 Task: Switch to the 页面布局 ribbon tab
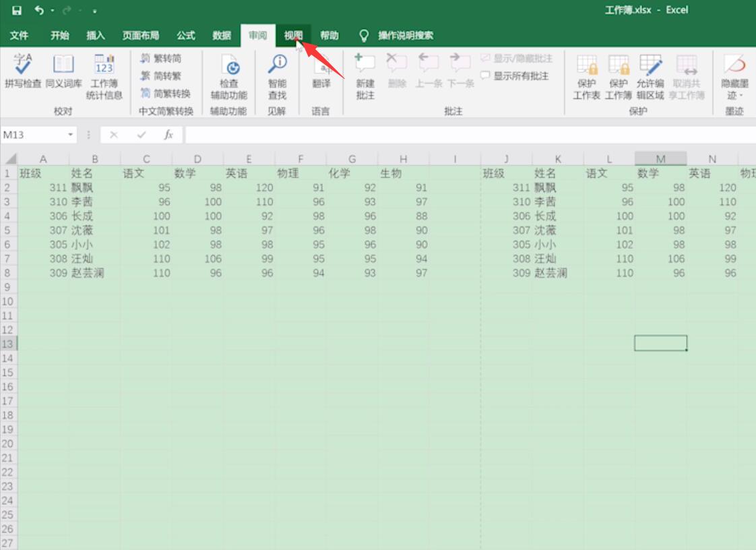pyautogui.click(x=140, y=35)
